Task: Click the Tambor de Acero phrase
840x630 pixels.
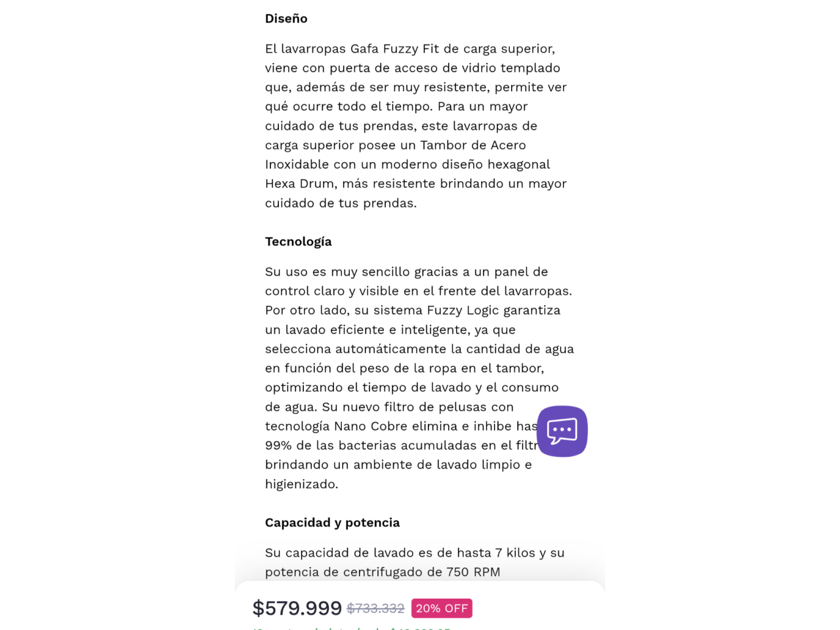Action: pyautogui.click(x=473, y=145)
